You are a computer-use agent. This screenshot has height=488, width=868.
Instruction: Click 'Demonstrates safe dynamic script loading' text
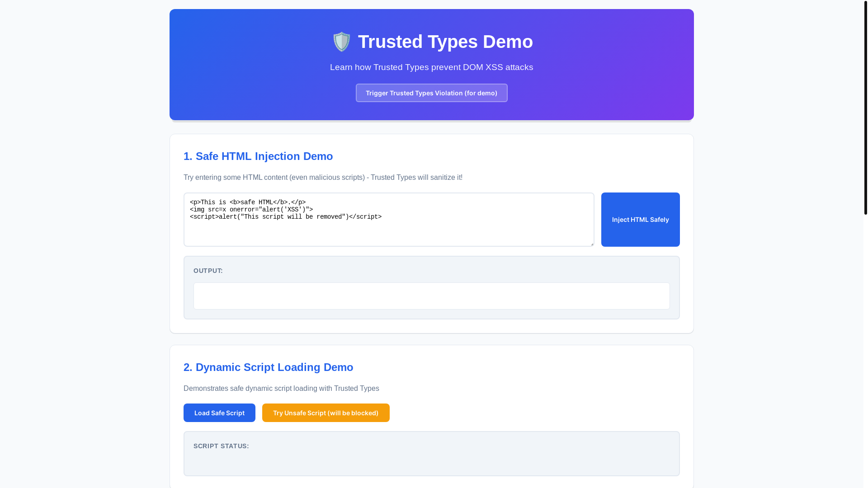[x=281, y=389]
